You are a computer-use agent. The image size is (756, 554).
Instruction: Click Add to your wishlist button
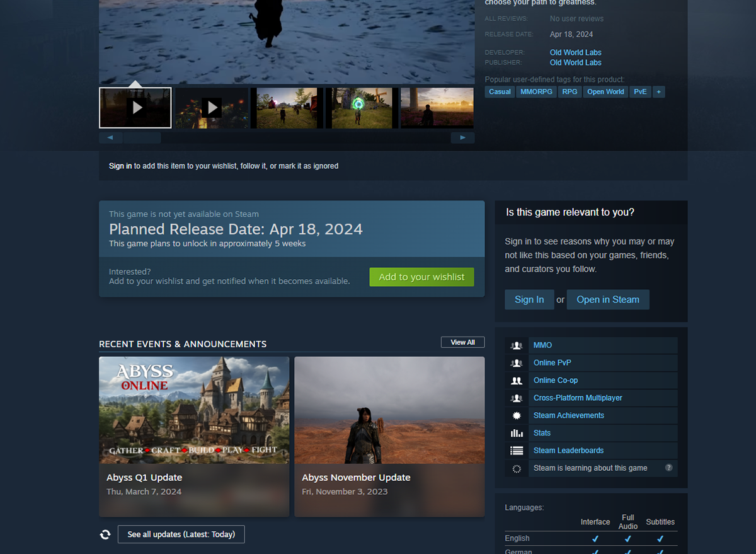[421, 277]
